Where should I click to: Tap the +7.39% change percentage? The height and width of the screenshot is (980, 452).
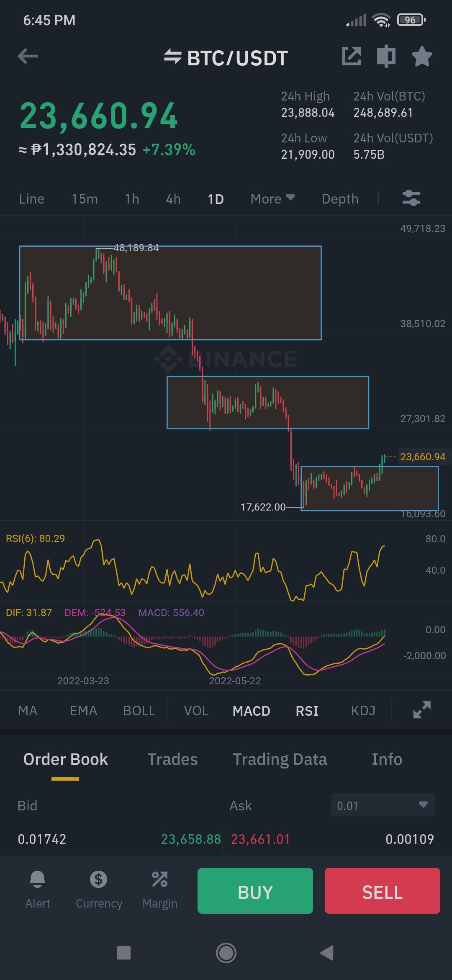(x=169, y=150)
